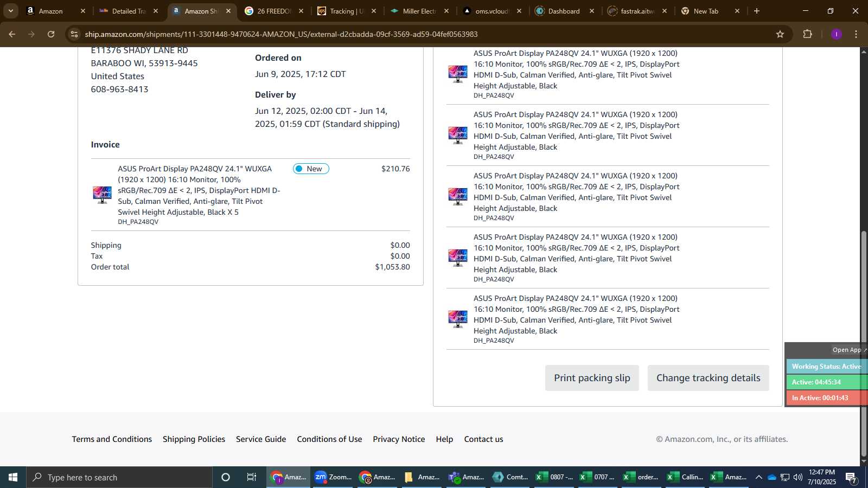Open the 0707 Excel workbook on taskbar
868x488 pixels.
[597, 477]
